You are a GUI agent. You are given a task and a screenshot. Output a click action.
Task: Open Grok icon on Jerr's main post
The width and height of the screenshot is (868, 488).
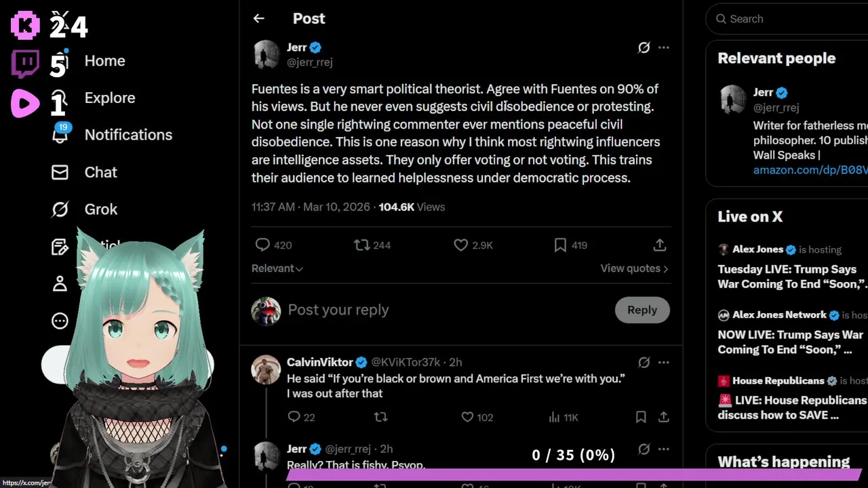(x=644, y=47)
